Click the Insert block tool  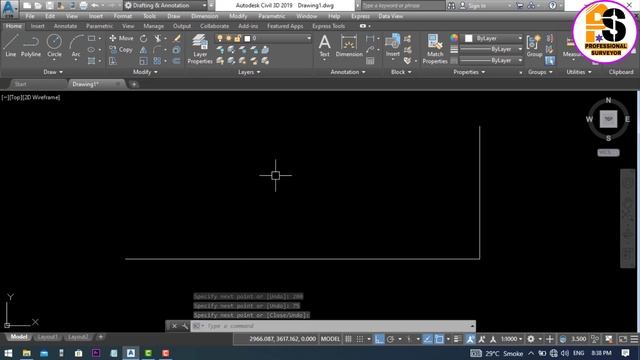tap(393, 46)
